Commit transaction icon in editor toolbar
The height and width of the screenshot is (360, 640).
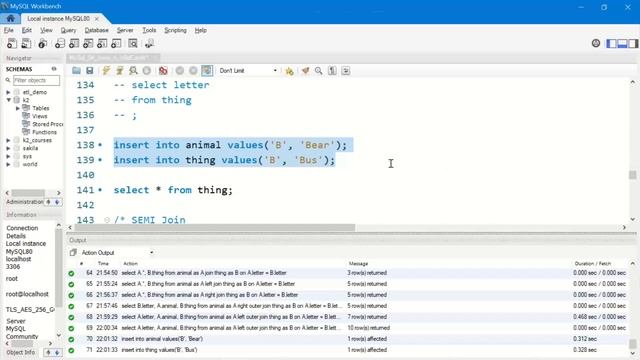tap(180, 71)
